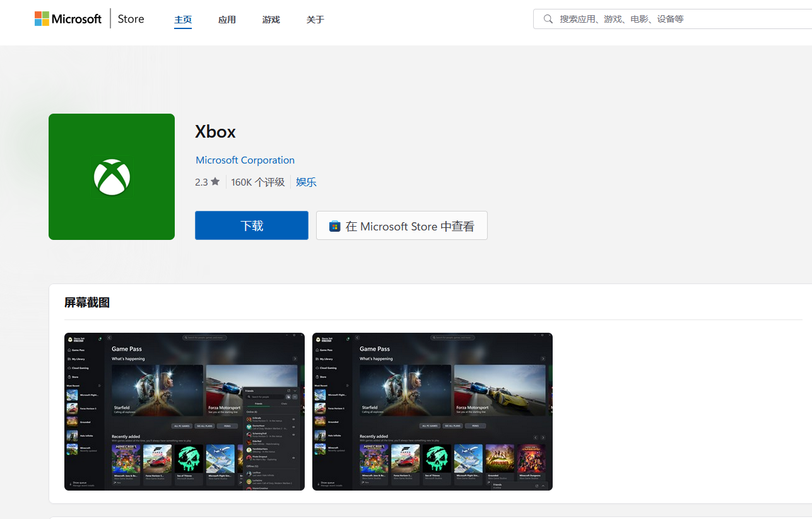Open the 娱乐 category link
The width and height of the screenshot is (812, 519).
tap(306, 182)
